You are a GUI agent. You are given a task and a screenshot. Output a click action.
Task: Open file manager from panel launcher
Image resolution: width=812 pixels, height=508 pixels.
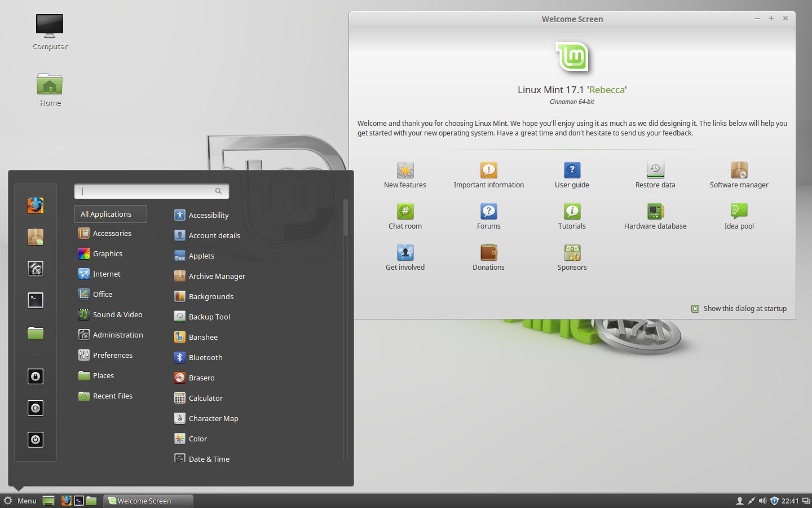[91, 501]
